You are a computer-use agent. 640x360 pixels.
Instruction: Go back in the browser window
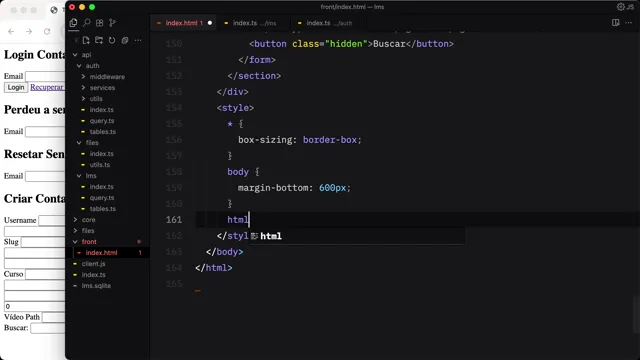tap(11, 31)
